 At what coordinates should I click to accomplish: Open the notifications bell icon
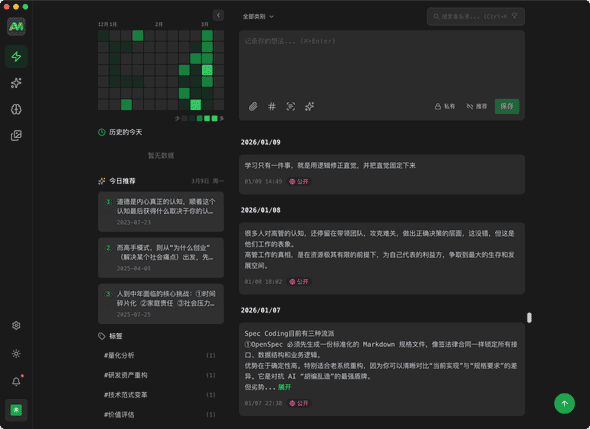tap(16, 381)
